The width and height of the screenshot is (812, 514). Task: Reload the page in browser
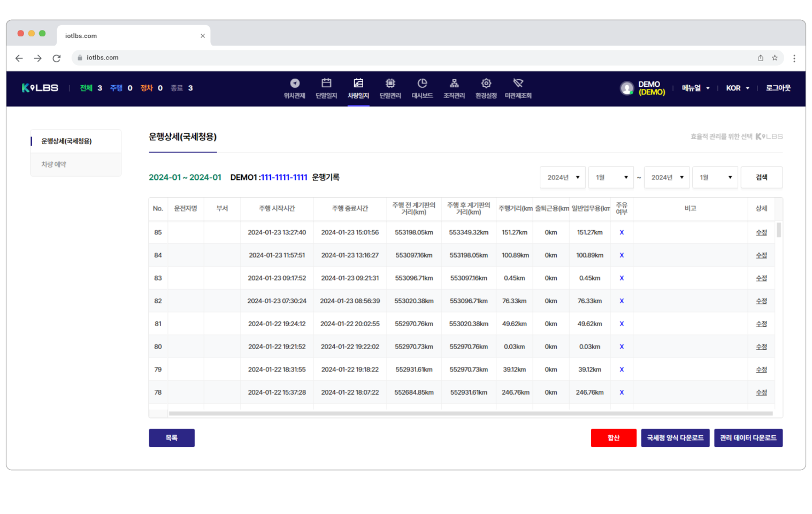click(57, 58)
